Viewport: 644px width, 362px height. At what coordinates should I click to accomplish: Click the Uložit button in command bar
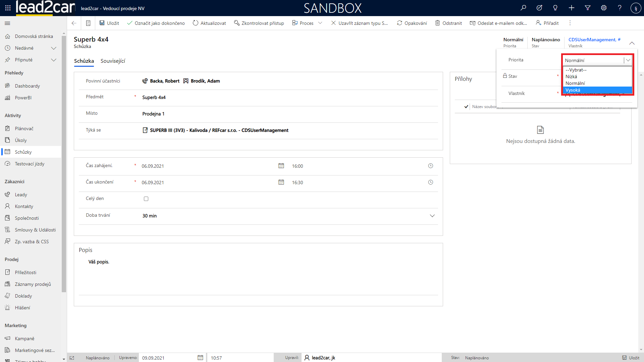109,23
